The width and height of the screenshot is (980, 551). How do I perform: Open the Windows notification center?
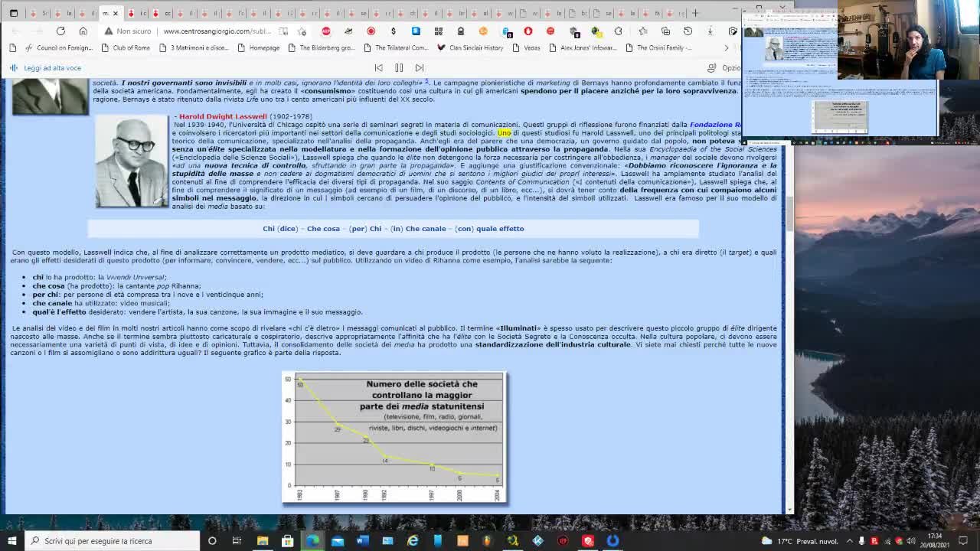(x=965, y=541)
